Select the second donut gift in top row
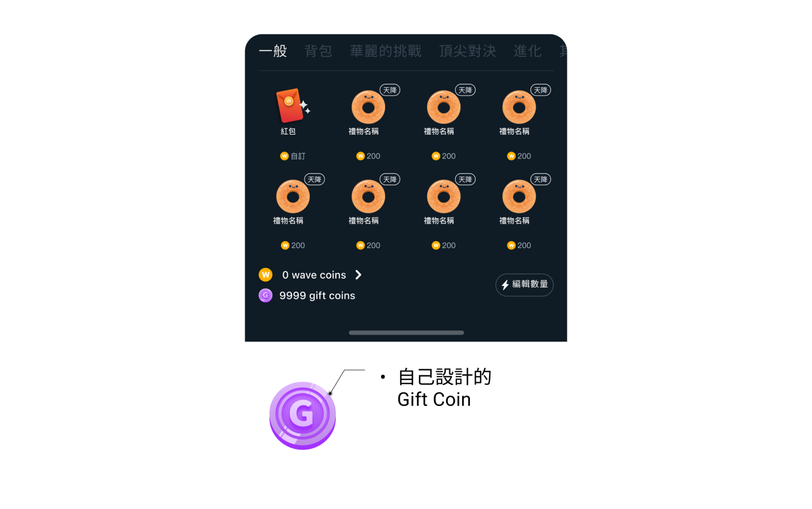This screenshot has width=812, height=509. pyautogui.click(x=368, y=107)
